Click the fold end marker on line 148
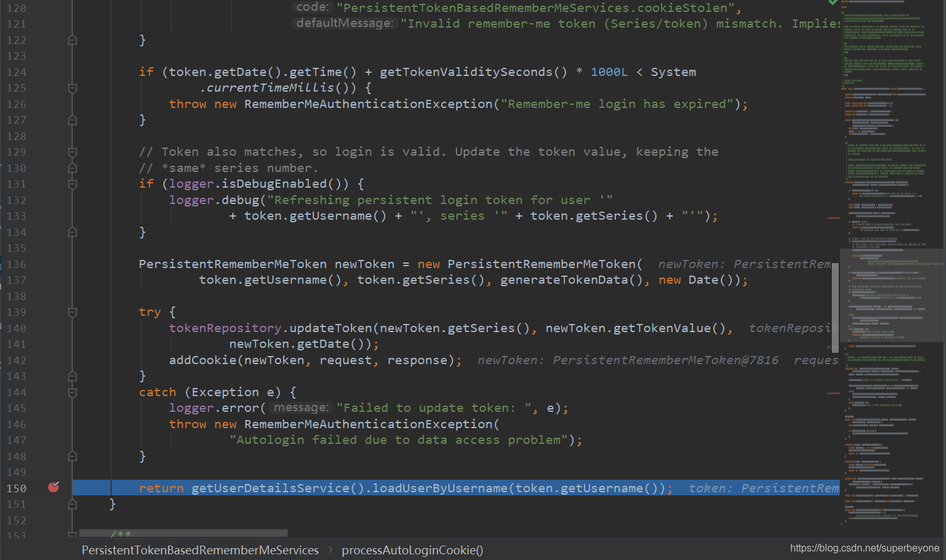Image resolution: width=946 pixels, height=560 pixels. pos(72,456)
